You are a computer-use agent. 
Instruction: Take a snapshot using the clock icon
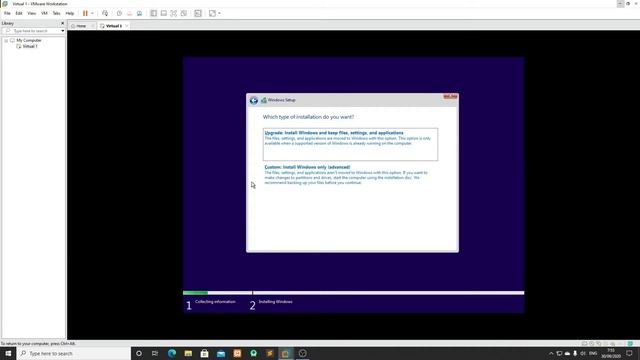pos(119,13)
